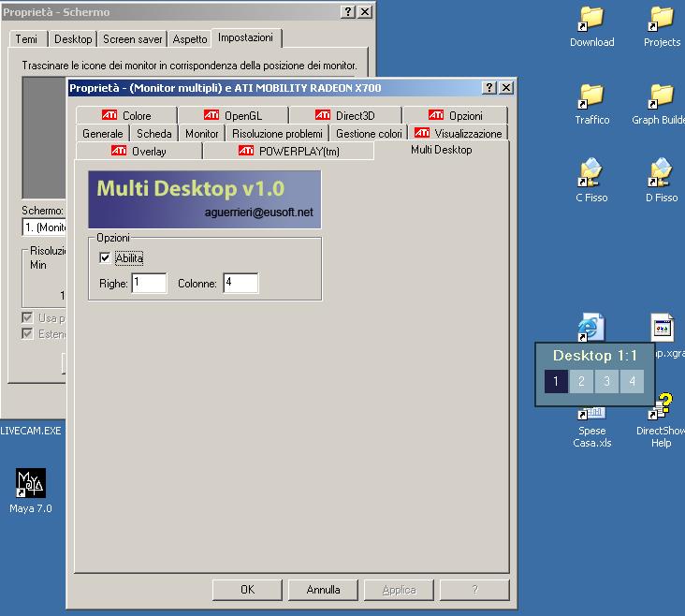Select the LIVECAM.EXE desktop label
Image resolution: width=685 pixels, height=616 pixels.
pyautogui.click(x=31, y=431)
